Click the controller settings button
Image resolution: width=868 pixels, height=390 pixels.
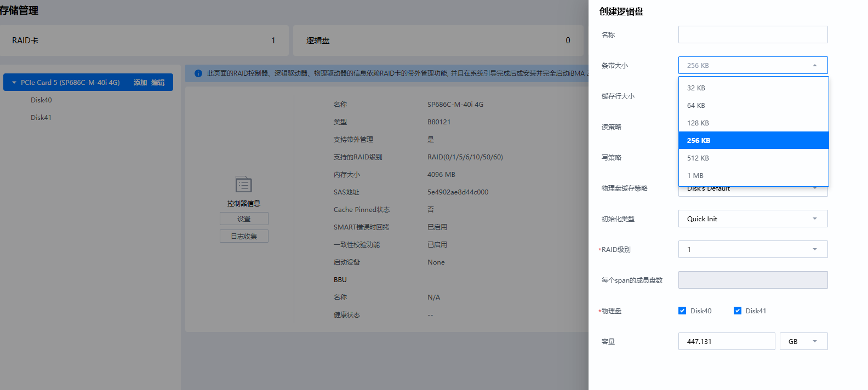pyautogui.click(x=244, y=219)
